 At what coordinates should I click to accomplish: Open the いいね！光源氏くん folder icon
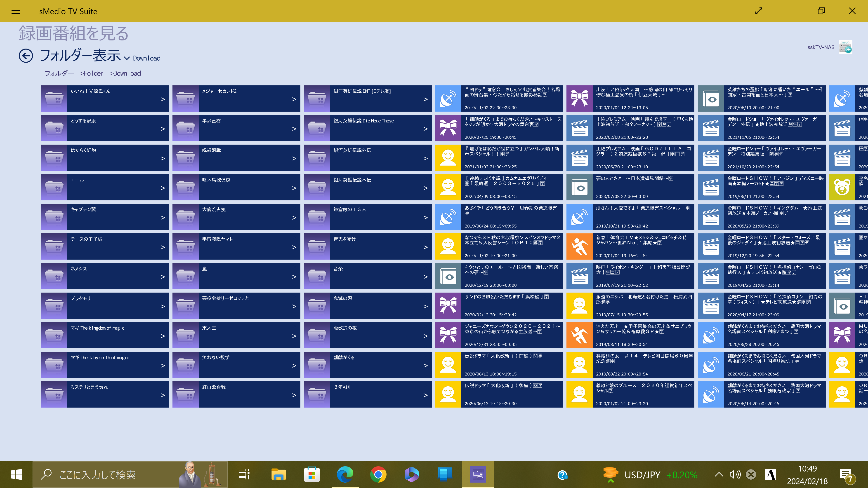54,98
